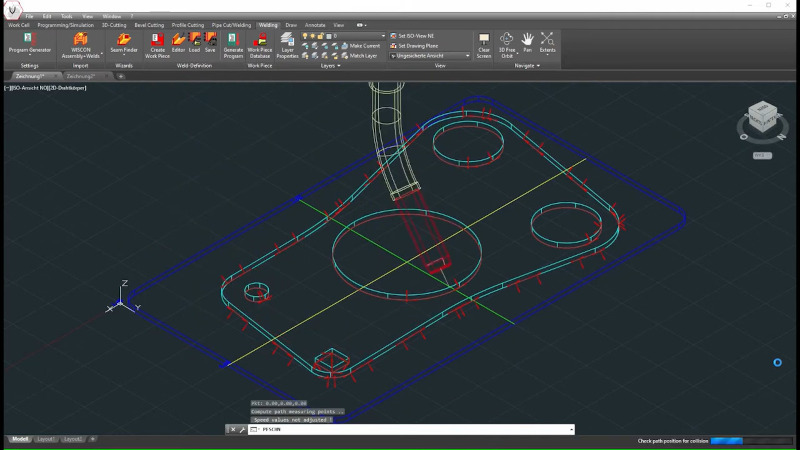Open Layer Properties manager
Viewport: 800px width, 450px height.
[x=287, y=45]
